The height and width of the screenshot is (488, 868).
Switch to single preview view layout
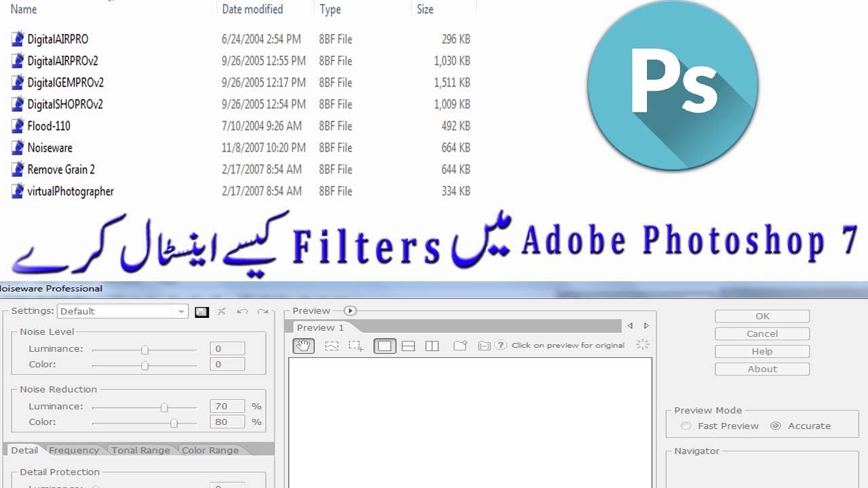pyautogui.click(x=384, y=346)
